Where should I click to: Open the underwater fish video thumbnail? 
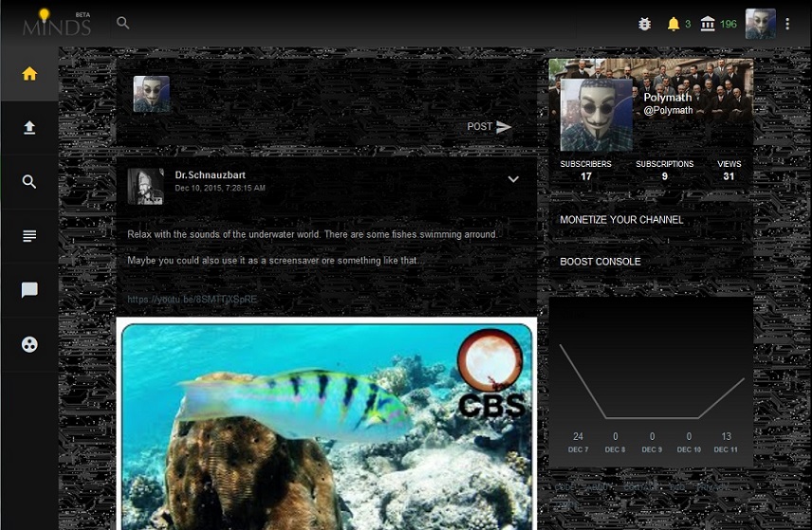coord(326,425)
